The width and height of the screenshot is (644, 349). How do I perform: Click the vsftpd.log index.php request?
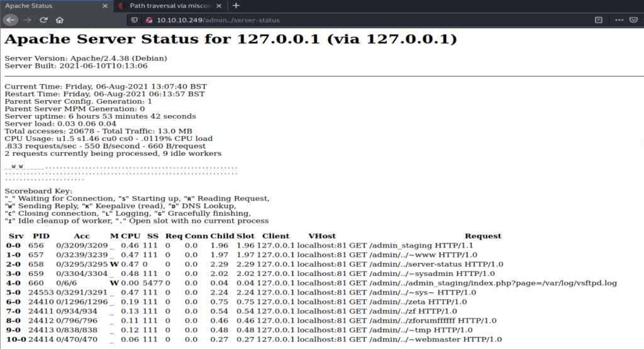[x=483, y=284]
